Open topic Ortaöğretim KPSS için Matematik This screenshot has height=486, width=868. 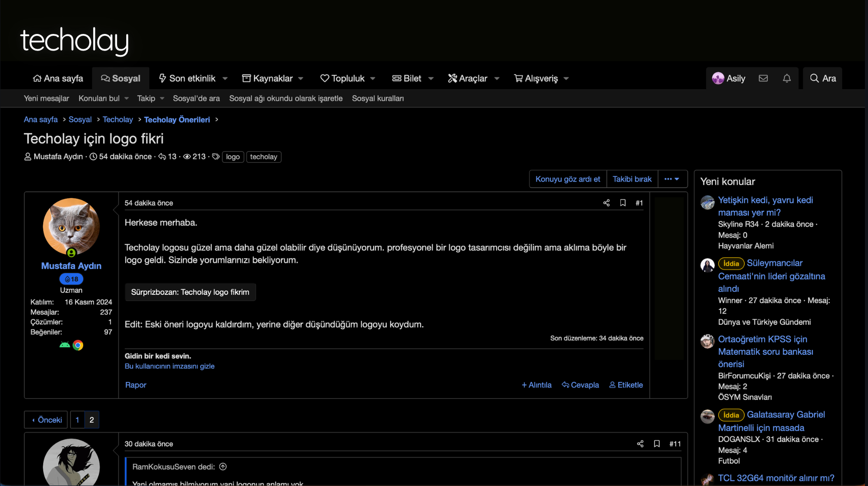pos(766,351)
